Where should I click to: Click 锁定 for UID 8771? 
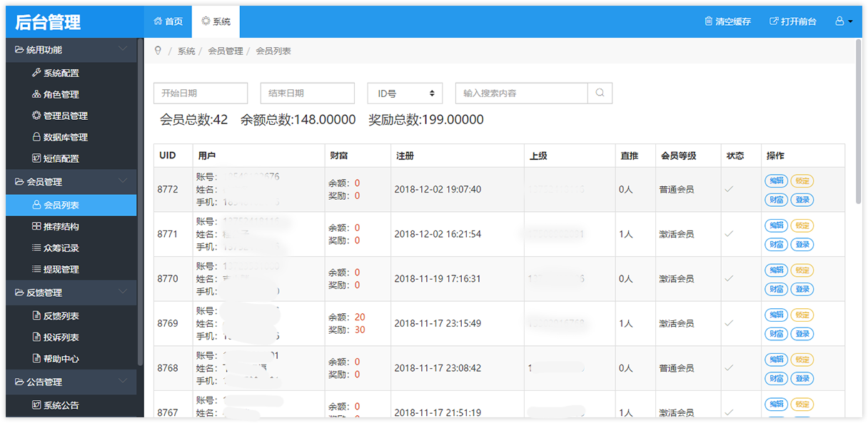[x=802, y=225]
